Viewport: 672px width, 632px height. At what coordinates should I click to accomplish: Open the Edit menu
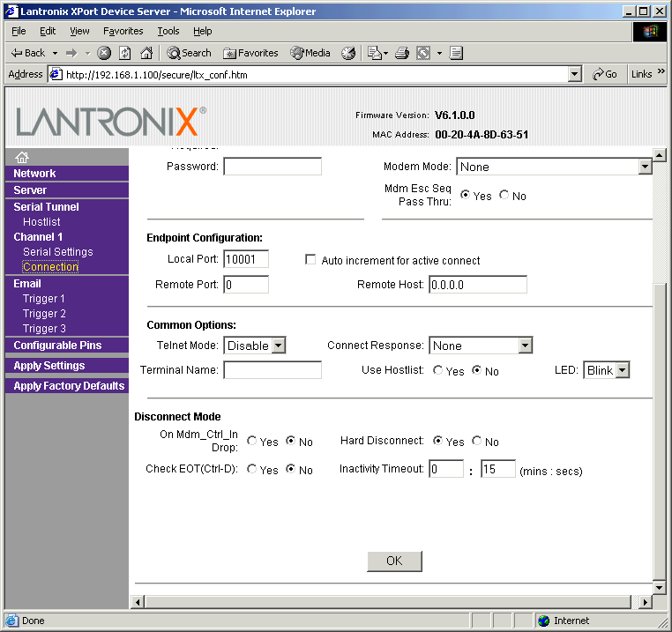[x=48, y=31]
